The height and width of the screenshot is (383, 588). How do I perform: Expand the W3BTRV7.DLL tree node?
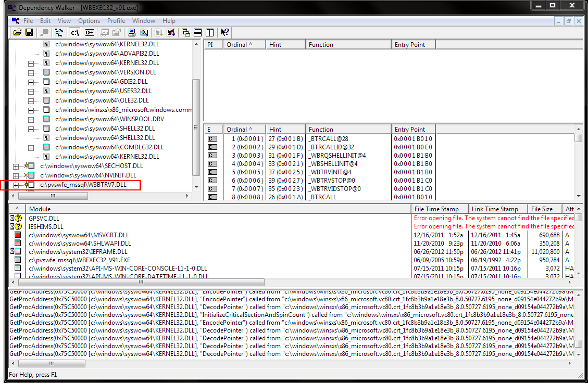16,185
